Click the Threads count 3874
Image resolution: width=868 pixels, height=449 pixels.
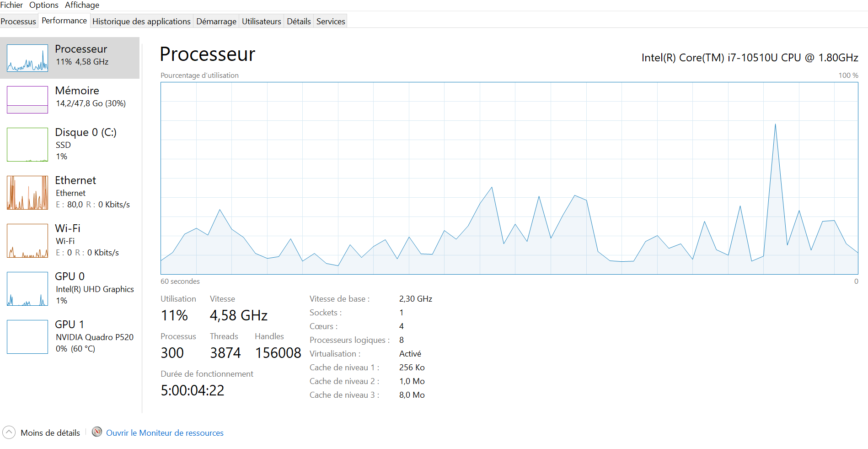point(225,353)
